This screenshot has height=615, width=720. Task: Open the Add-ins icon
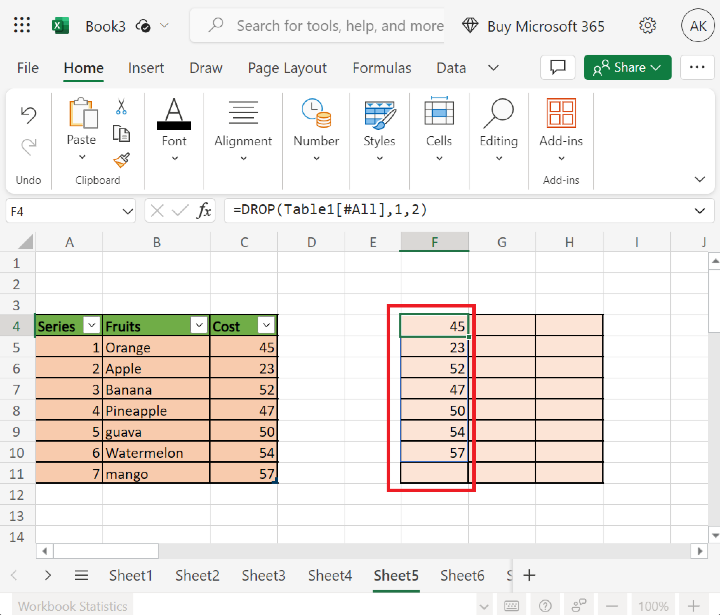pos(561,113)
